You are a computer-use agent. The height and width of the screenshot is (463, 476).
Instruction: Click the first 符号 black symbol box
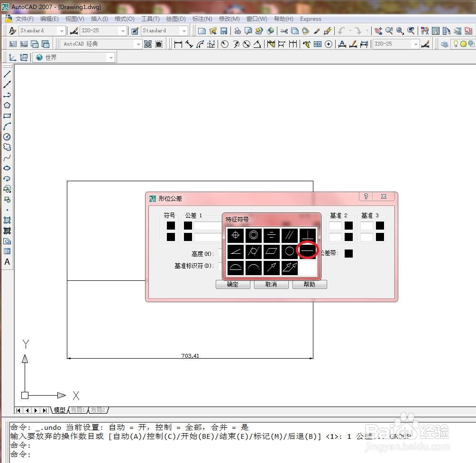tap(171, 225)
